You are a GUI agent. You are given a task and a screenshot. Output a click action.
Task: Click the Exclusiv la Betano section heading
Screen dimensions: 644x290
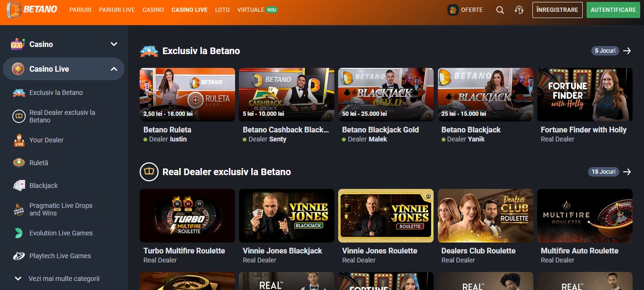(x=201, y=51)
